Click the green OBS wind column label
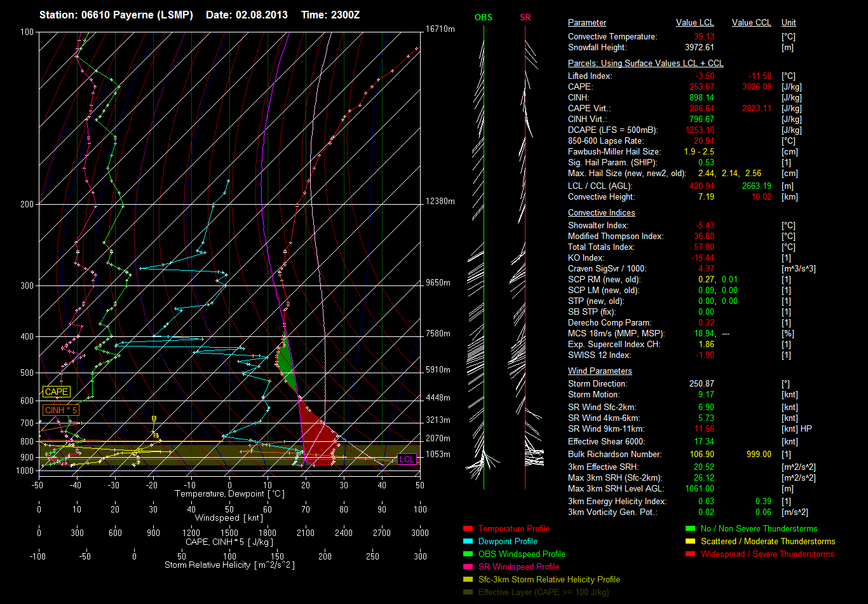 [484, 17]
